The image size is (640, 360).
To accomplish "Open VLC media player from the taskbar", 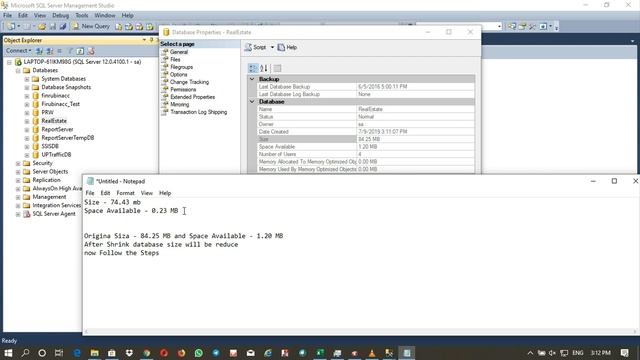I will tap(372, 353).
